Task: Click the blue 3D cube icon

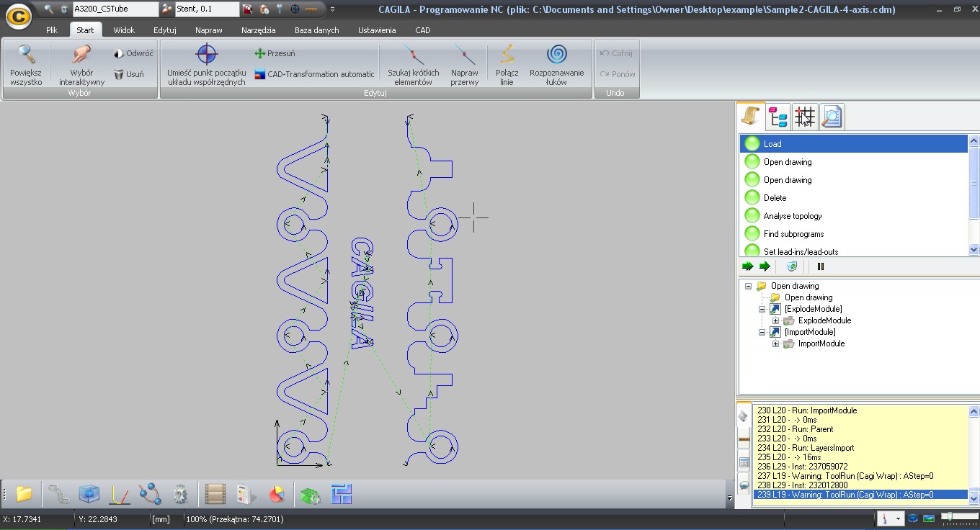Action: [x=89, y=494]
